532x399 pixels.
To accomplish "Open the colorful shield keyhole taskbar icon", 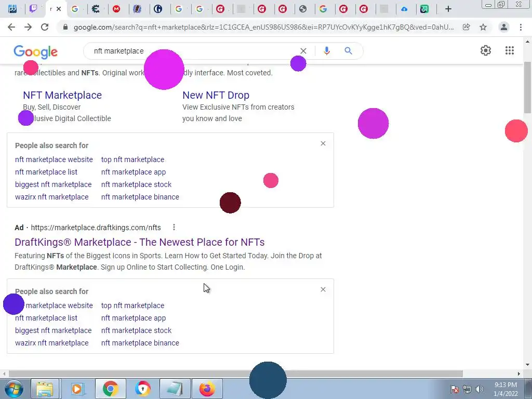I will 142,389.
